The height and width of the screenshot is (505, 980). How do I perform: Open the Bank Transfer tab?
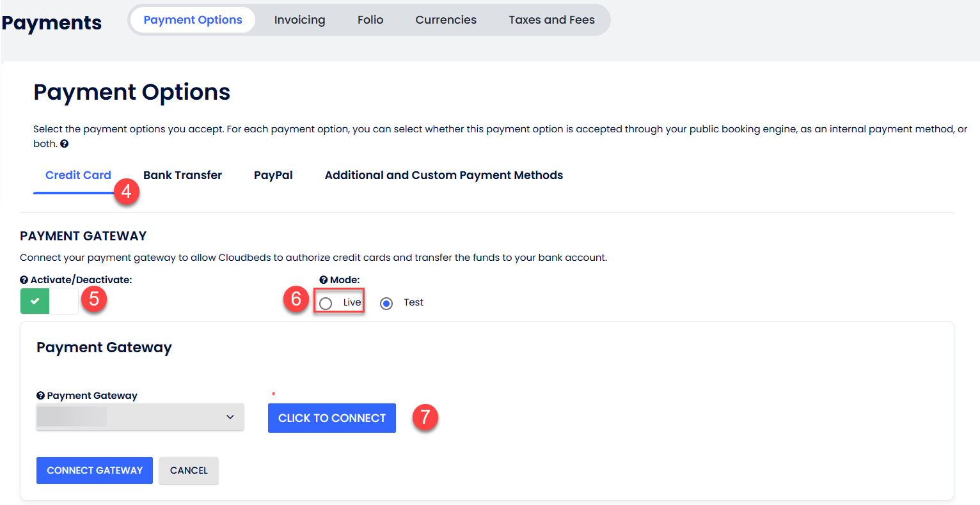click(182, 175)
